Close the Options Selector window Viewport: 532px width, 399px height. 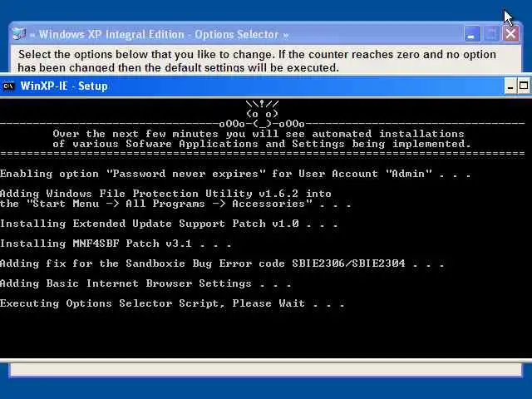pos(510,34)
